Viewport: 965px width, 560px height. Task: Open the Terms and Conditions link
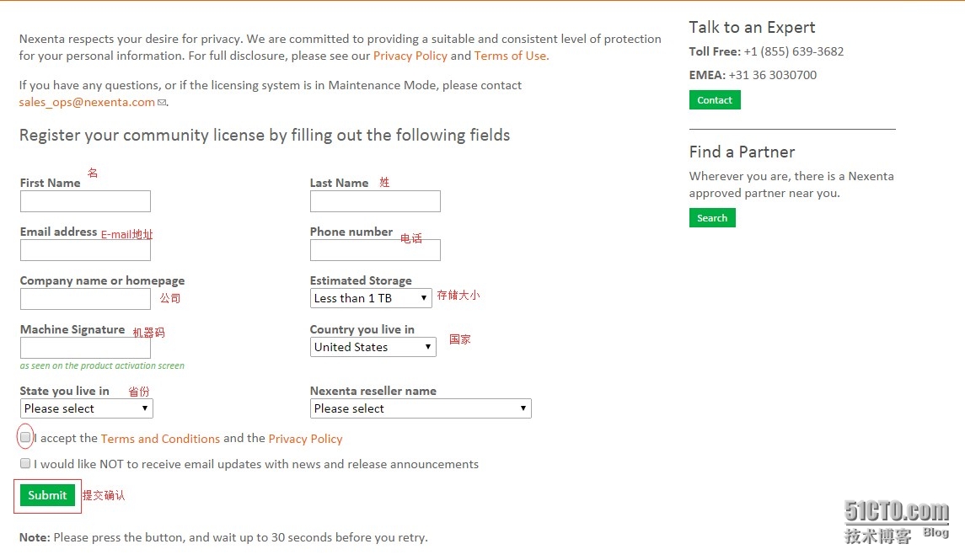pyautogui.click(x=160, y=438)
